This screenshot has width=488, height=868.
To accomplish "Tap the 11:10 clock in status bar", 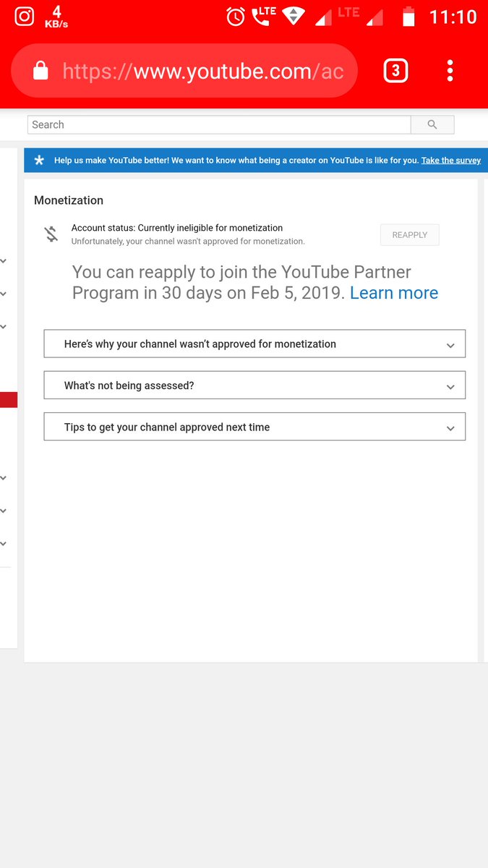I will click(453, 16).
